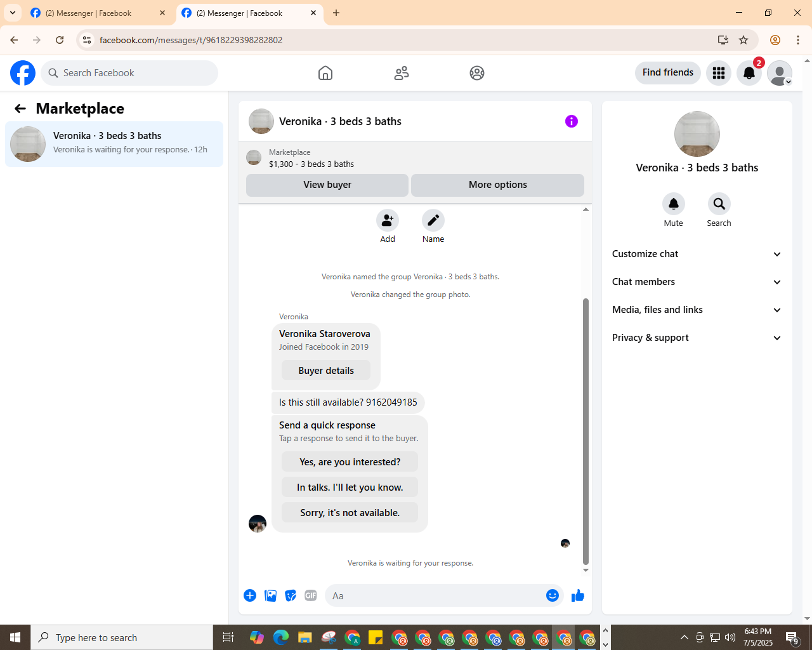Show hidden system tray icons
The height and width of the screenshot is (650, 812).
pyautogui.click(x=684, y=637)
